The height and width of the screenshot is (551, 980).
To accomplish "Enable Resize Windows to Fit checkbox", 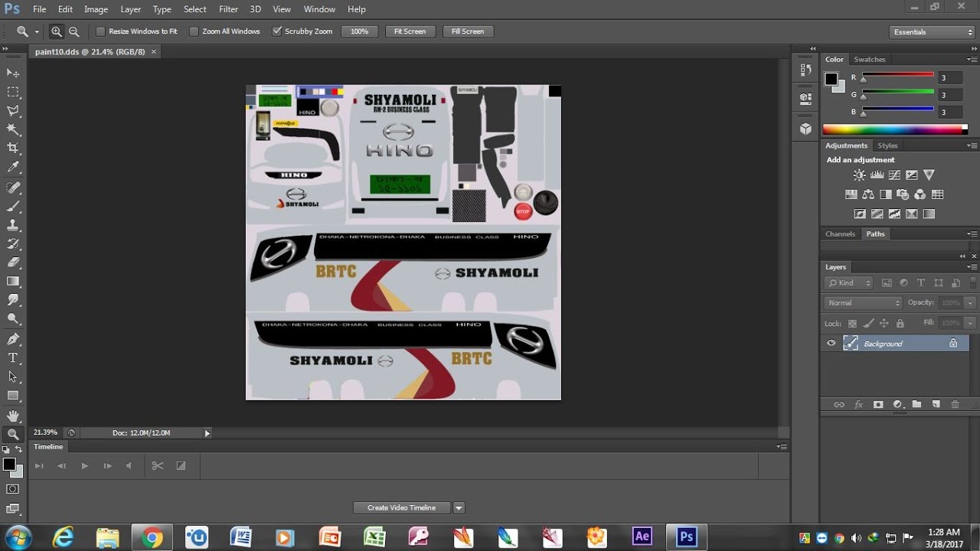I will (100, 31).
